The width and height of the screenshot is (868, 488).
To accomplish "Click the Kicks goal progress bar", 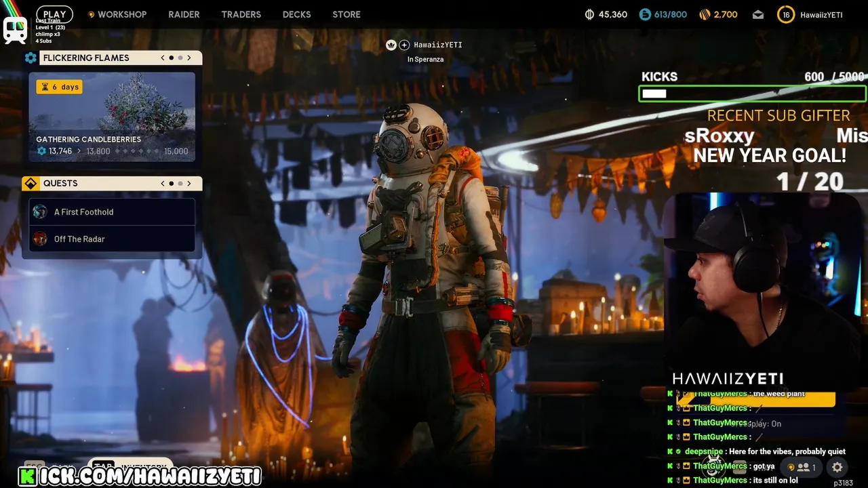I will (x=752, y=94).
